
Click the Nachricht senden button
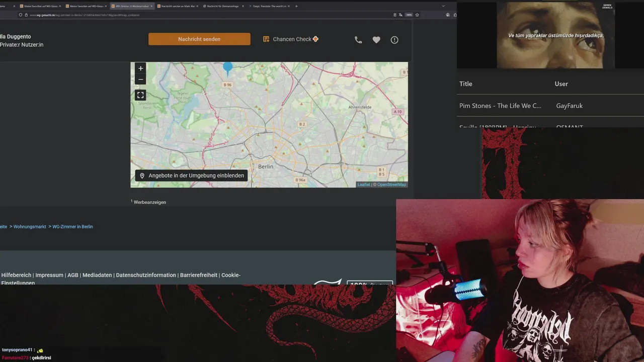199,39
